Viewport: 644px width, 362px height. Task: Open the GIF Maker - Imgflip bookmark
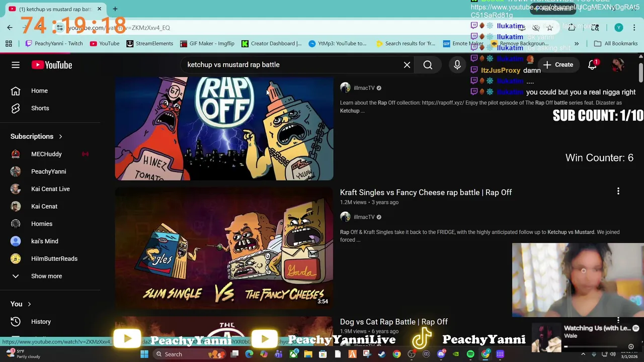coord(207,44)
